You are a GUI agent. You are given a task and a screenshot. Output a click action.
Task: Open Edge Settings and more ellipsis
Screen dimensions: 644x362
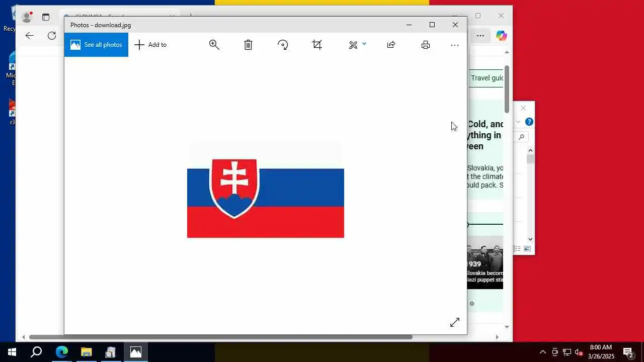click(x=480, y=35)
